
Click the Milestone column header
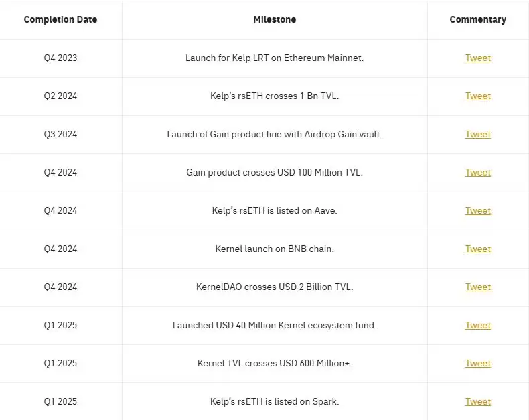275,19
